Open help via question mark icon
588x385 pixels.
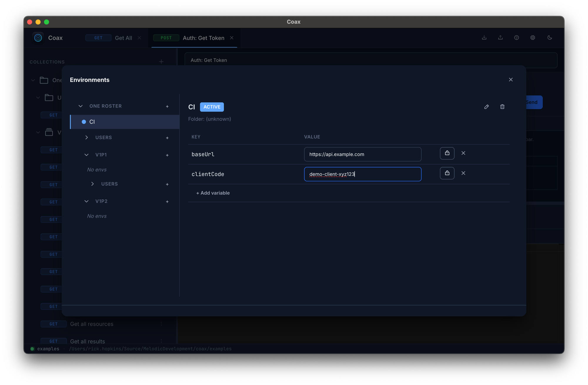[517, 38]
